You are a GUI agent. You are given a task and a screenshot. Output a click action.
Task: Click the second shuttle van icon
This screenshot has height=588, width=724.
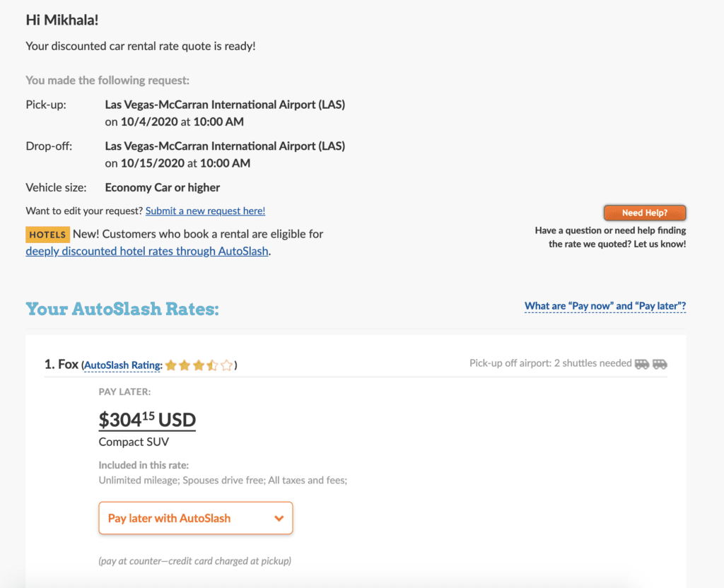(660, 364)
